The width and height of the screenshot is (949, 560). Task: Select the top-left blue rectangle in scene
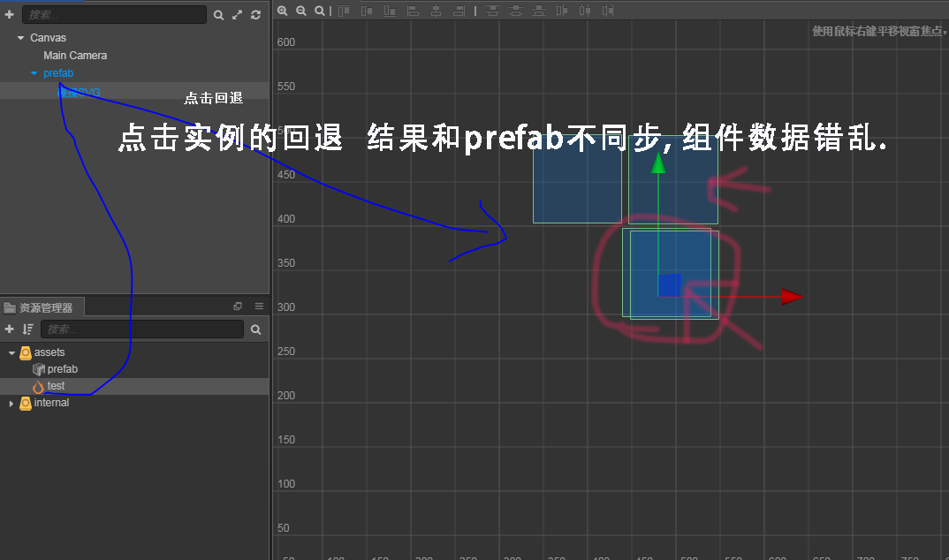coord(577,179)
